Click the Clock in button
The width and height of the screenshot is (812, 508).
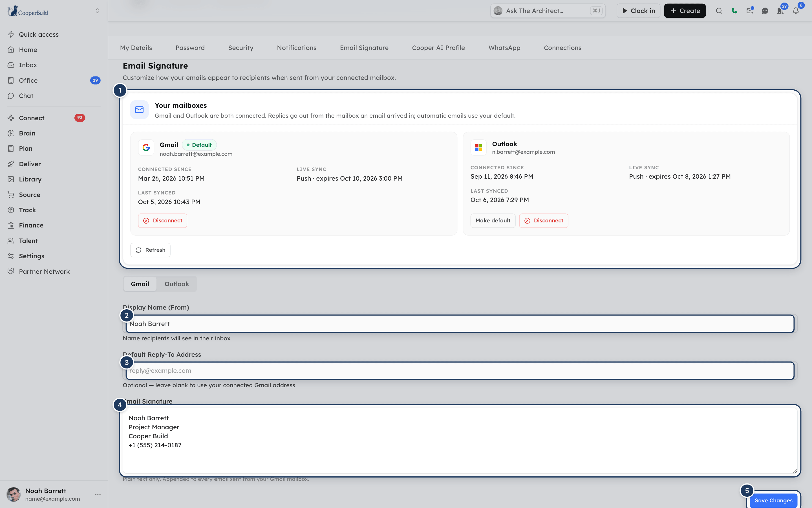point(638,11)
